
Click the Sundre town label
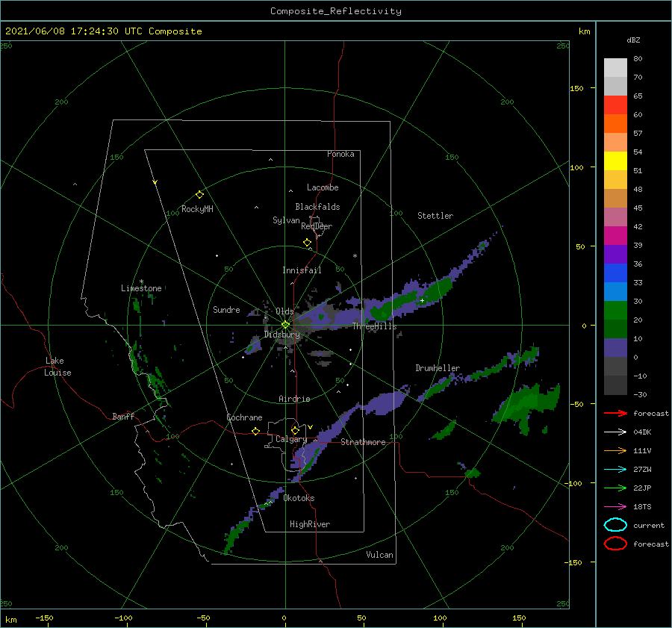226,309
